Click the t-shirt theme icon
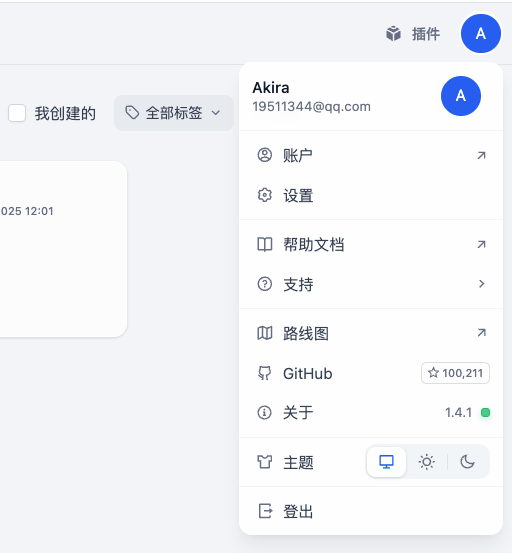The height and width of the screenshot is (553, 512). point(264,462)
